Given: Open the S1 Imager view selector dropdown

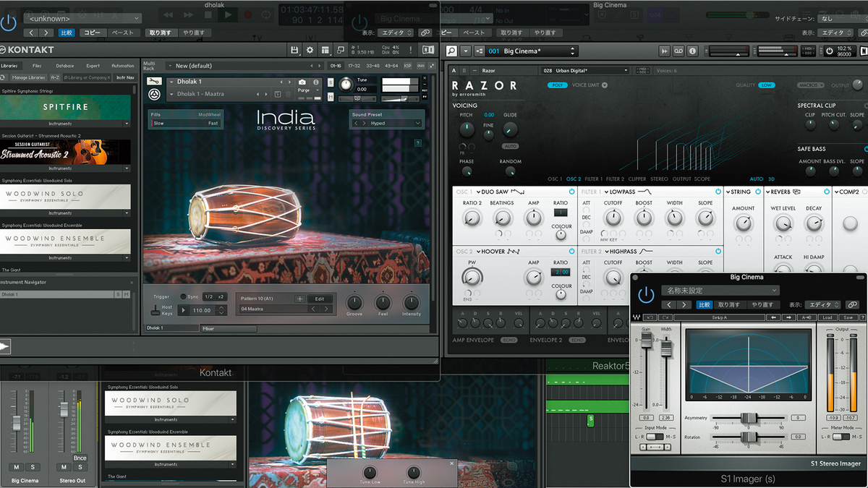Looking at the screenshot, I should coord(825,305).
